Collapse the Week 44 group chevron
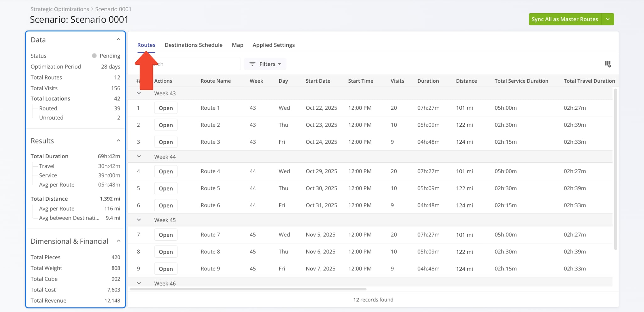 coord(139,156)
